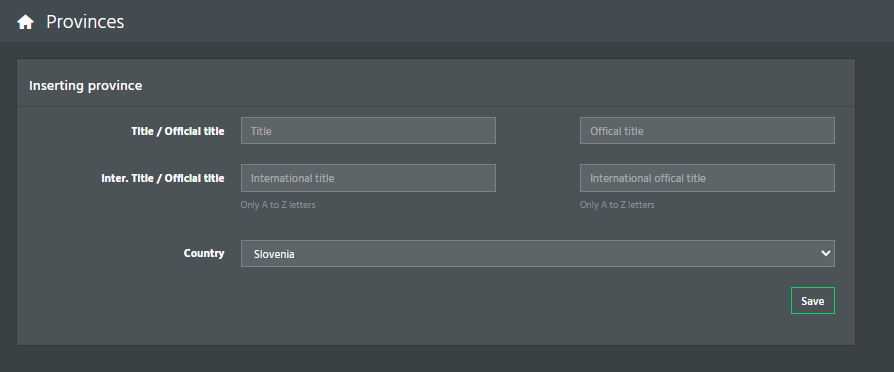
Task: Click the Title / Official title label
Action: (x=178, y=131)
